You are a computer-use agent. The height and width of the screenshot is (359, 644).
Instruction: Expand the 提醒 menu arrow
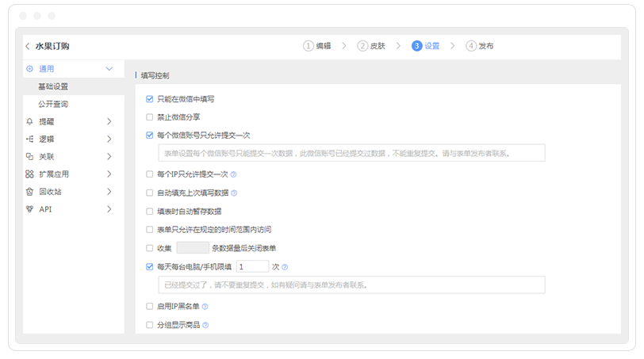click(x=109, y=121)
